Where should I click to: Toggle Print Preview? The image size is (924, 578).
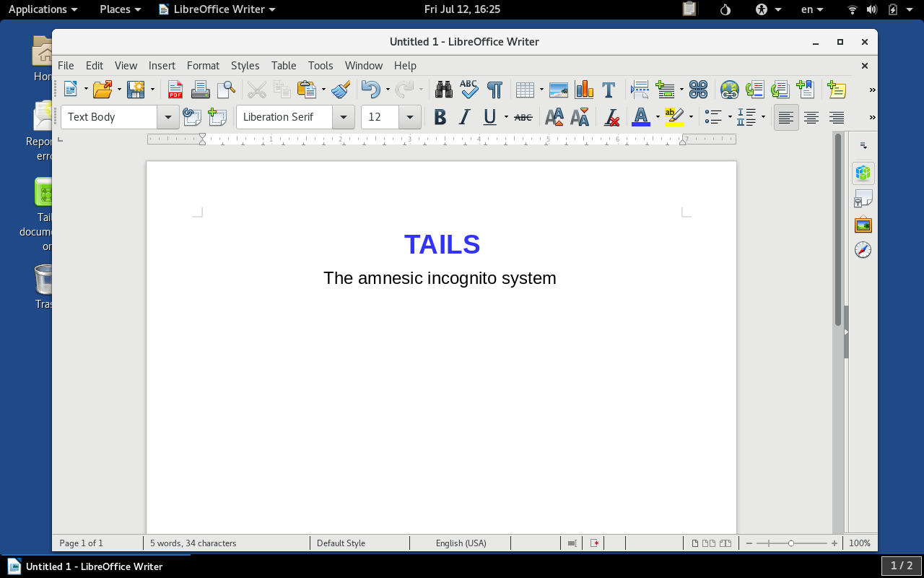tap(226, 90)
